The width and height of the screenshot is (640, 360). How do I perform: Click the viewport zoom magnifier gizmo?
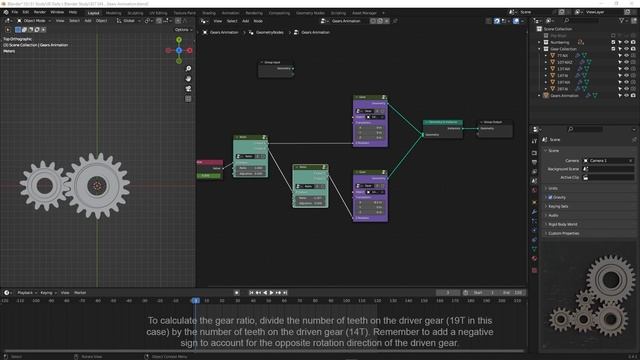[x=188, y=69]
